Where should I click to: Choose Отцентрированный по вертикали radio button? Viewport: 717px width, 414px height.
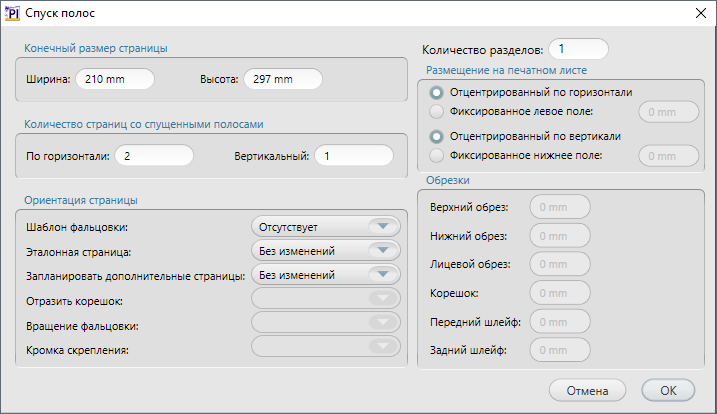[x=436, y=136]
